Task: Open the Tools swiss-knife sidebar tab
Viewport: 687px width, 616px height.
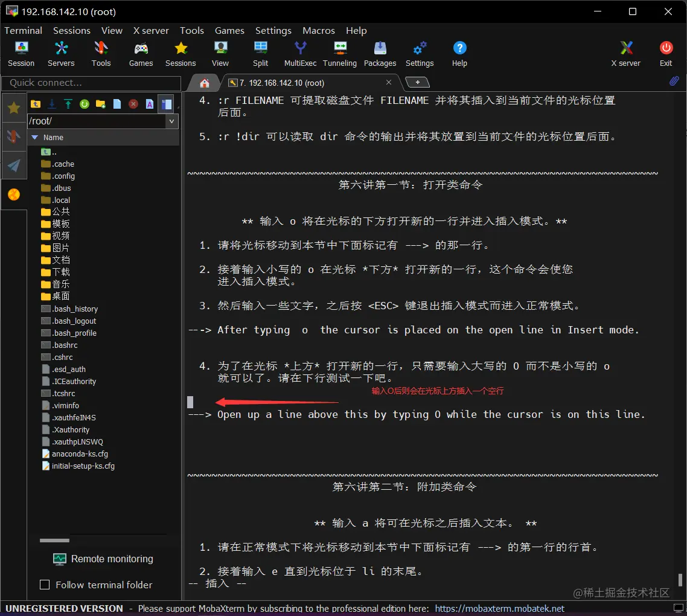Action: pyautogui.click(x=14, y=136)
